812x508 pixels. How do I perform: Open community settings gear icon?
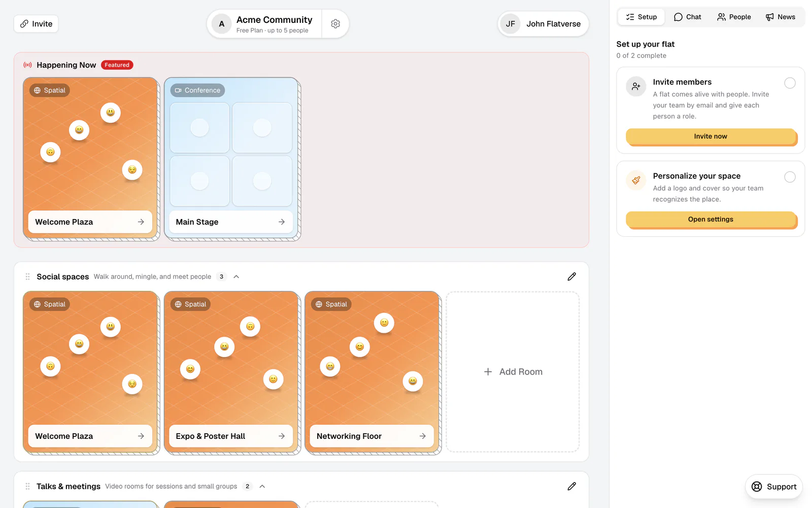(x=335, y=24)
